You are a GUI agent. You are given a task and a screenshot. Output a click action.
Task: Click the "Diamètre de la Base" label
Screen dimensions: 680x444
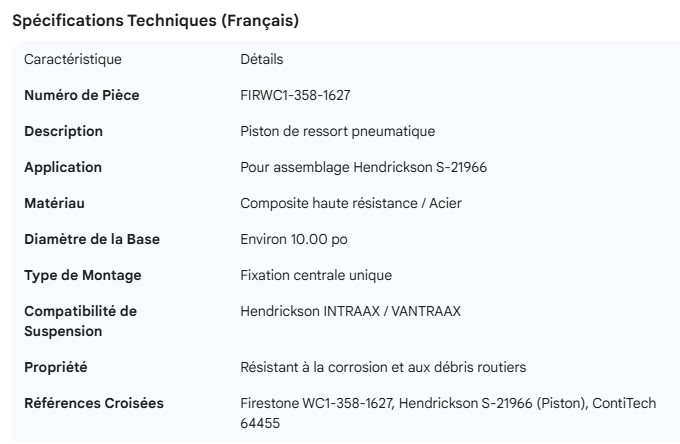[92, 239]
